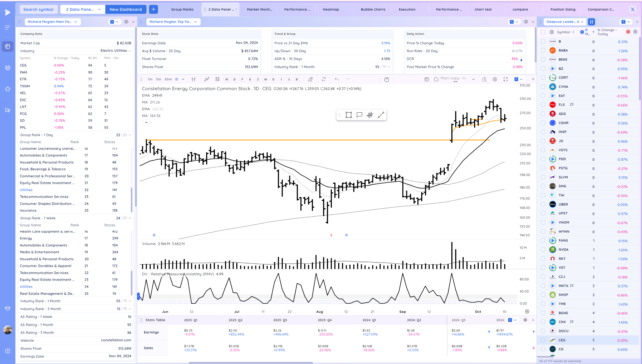Check the BABA row checkbox

(x=543, y=51)
